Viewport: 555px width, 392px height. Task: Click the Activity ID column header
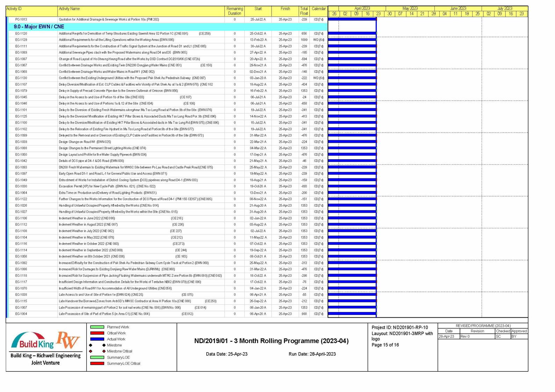pyautogui.click(x=31, y=11)
